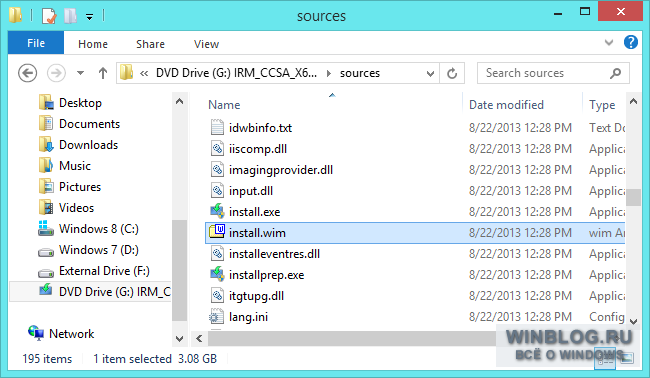The width and height of the screenshot is (650, 378).
Task: Click the navigation pane scrollbar thumb
Action: coord(179,270)
